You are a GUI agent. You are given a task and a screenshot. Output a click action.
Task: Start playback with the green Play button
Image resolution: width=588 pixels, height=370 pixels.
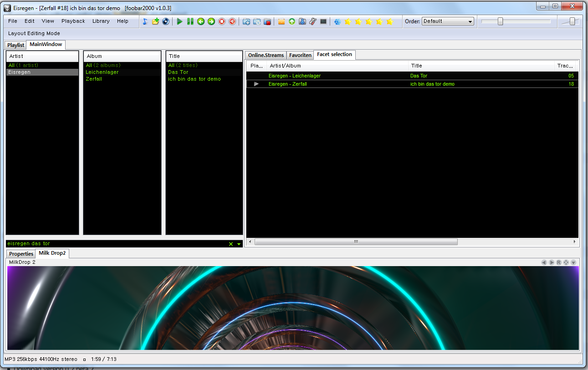pyautogui.click(x=179, y=21)
